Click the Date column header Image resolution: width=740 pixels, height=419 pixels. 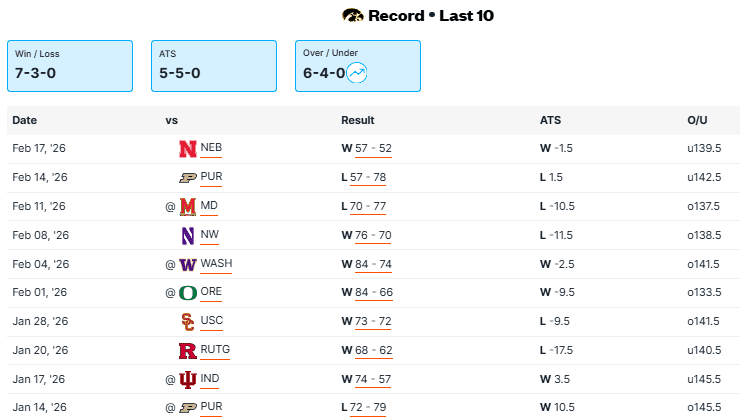click(25, 120)
